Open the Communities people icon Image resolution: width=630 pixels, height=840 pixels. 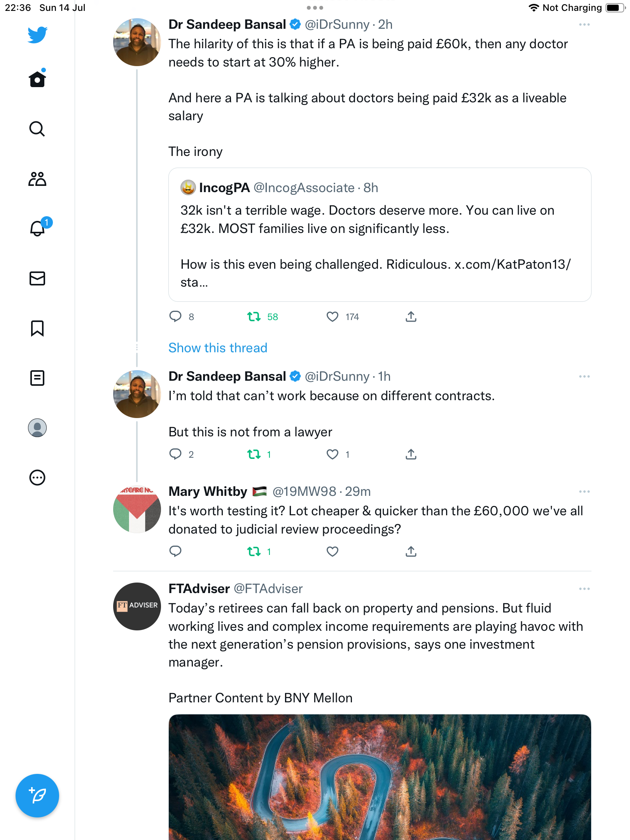click(x=37, y=179)
